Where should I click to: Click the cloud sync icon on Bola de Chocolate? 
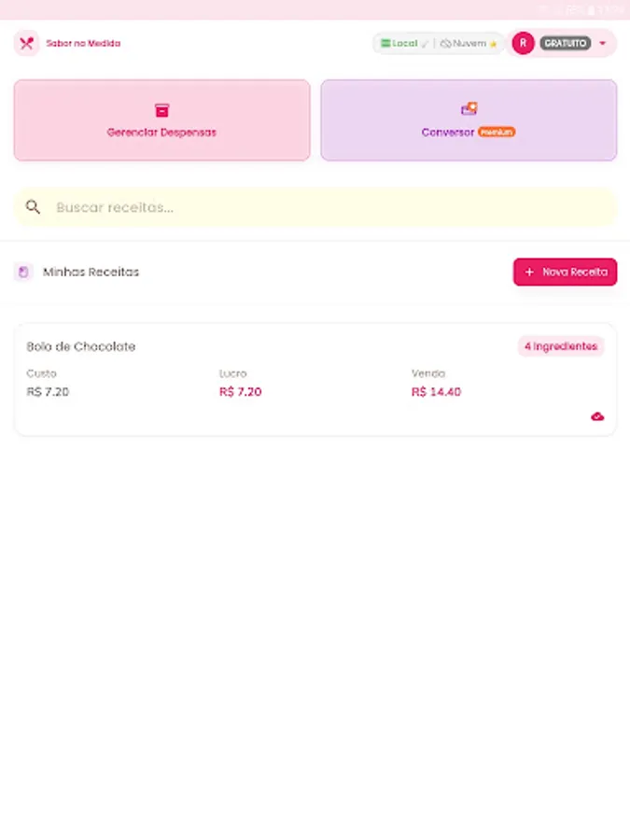597,416
